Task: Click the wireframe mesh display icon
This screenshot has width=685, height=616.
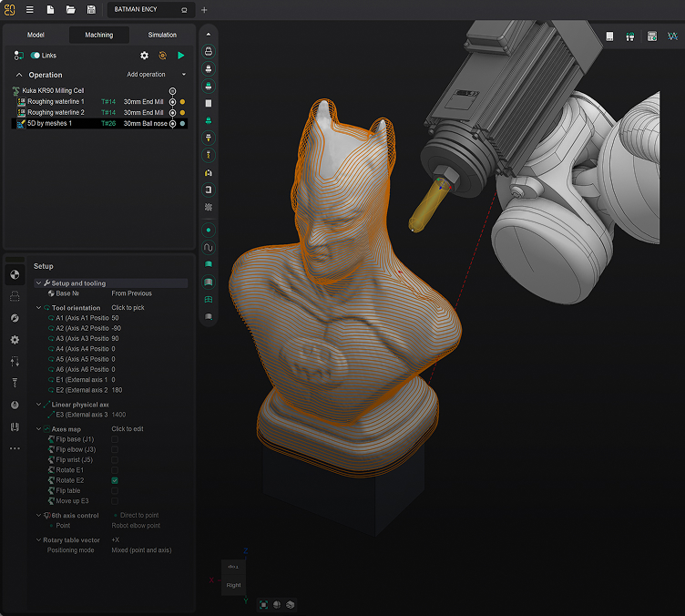Action: [209, 300]
